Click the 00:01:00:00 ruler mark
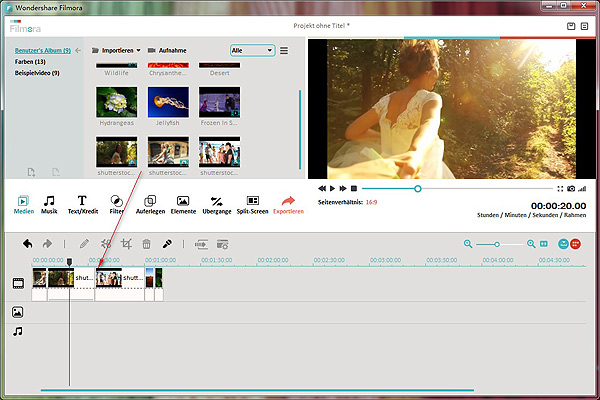The height and width of the screenshot is (400, 600). tap(160, 260)
